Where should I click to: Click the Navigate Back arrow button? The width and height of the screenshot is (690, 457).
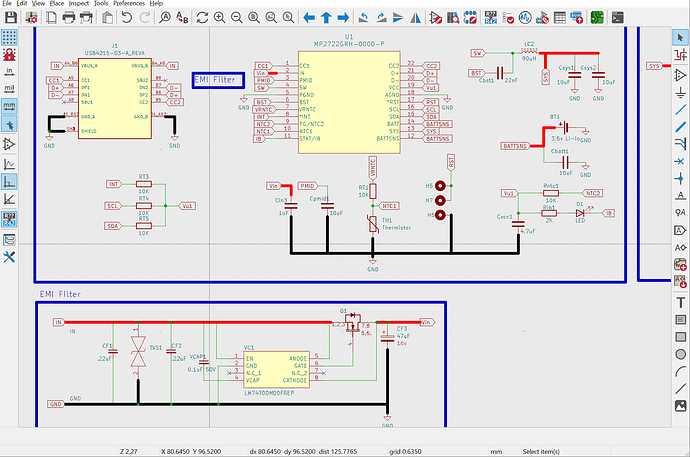tap(309, 18)
